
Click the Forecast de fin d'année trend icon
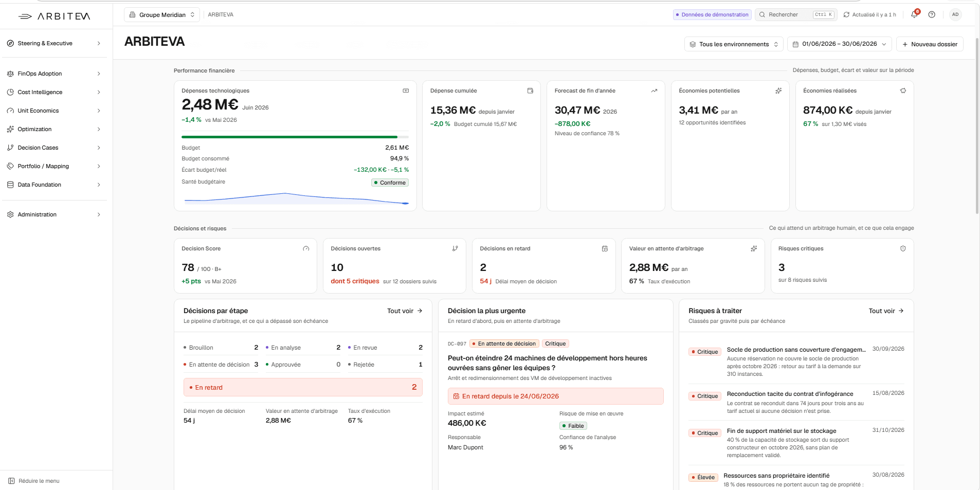654,90
